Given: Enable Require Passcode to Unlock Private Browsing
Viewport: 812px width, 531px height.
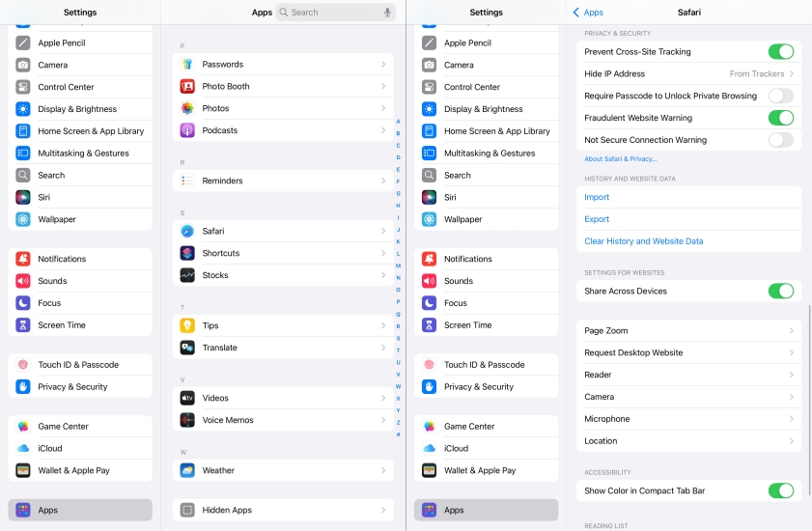Looking at the screenshot, I should (780, 96).
